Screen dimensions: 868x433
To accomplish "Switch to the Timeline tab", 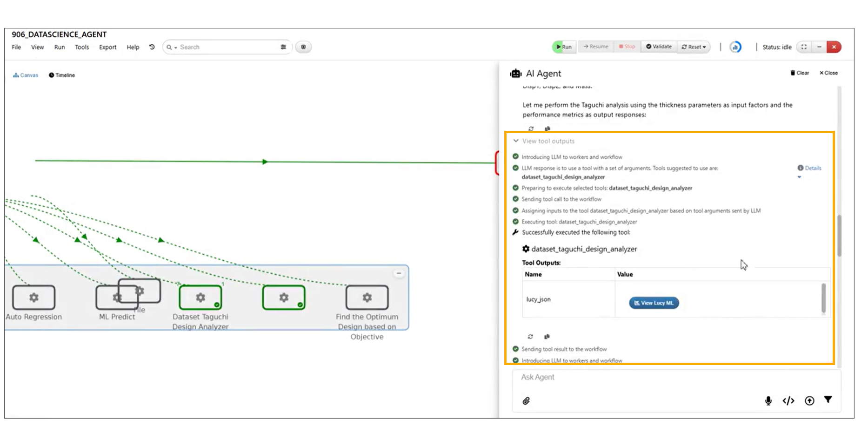I will [x=62, y=75].
